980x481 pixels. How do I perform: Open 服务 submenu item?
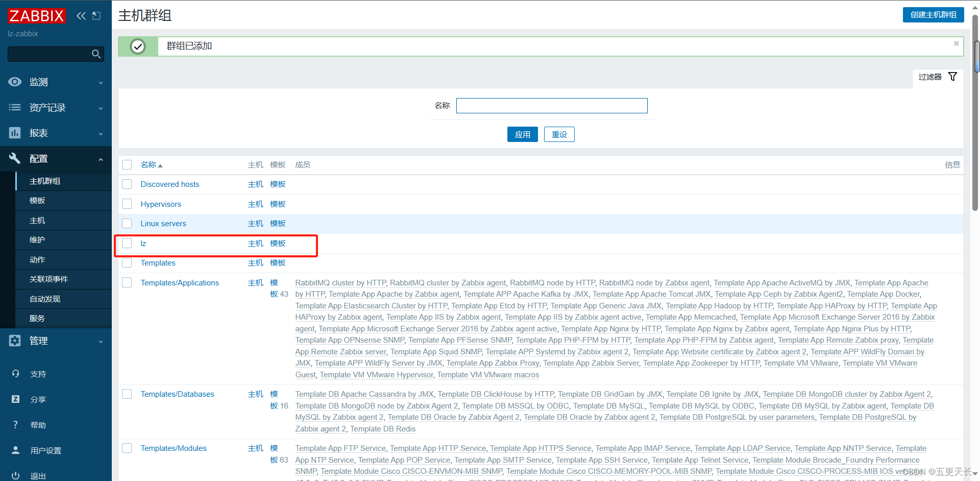(64, 319)
